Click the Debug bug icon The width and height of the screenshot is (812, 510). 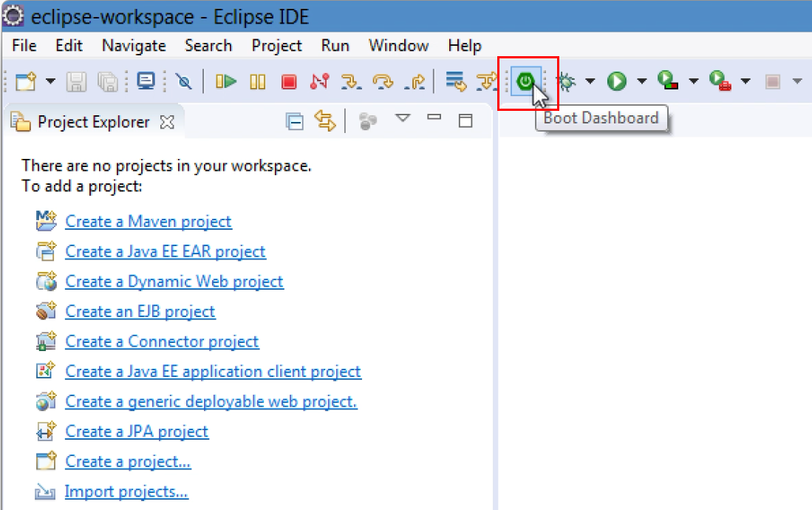click(566, 82)
